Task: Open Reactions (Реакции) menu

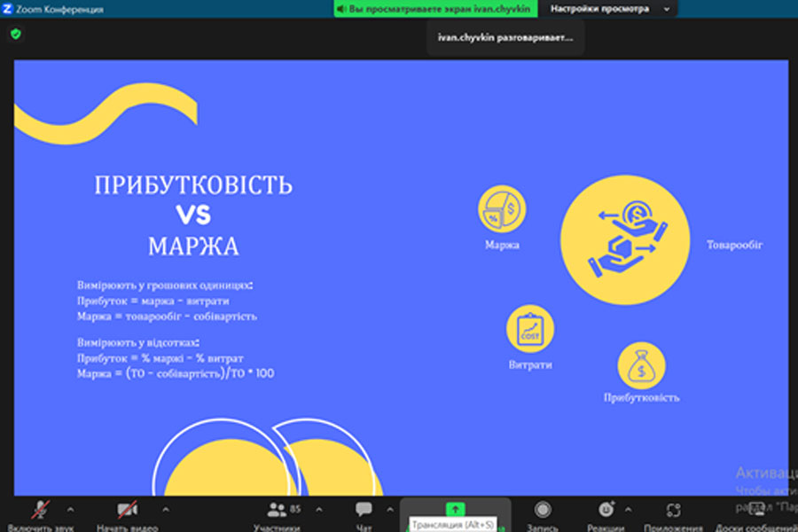Action: pyautogui.click(x=606, y=515)
